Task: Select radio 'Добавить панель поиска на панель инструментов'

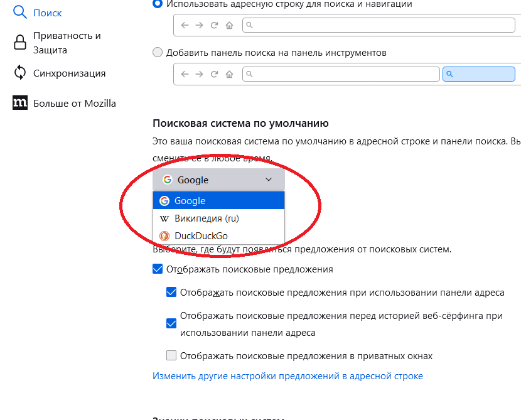Action: [158, 53]
